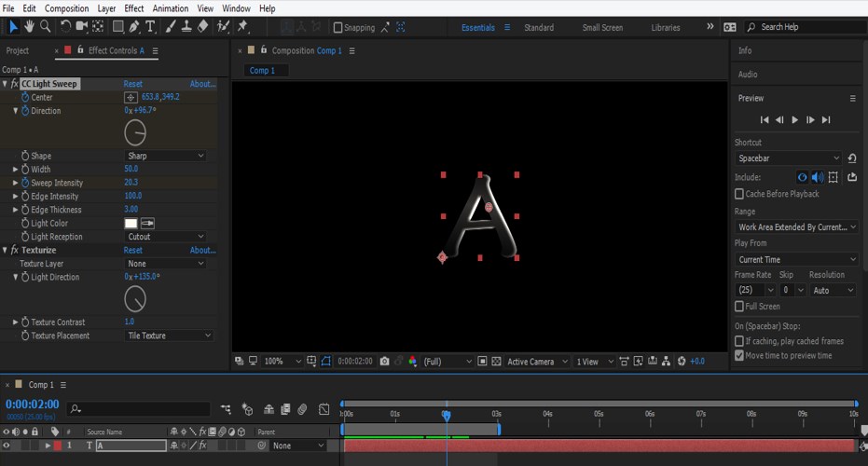The image size is (868, 466).
Task: Switch to the Project panel tab
Action: tap(18, 50)
